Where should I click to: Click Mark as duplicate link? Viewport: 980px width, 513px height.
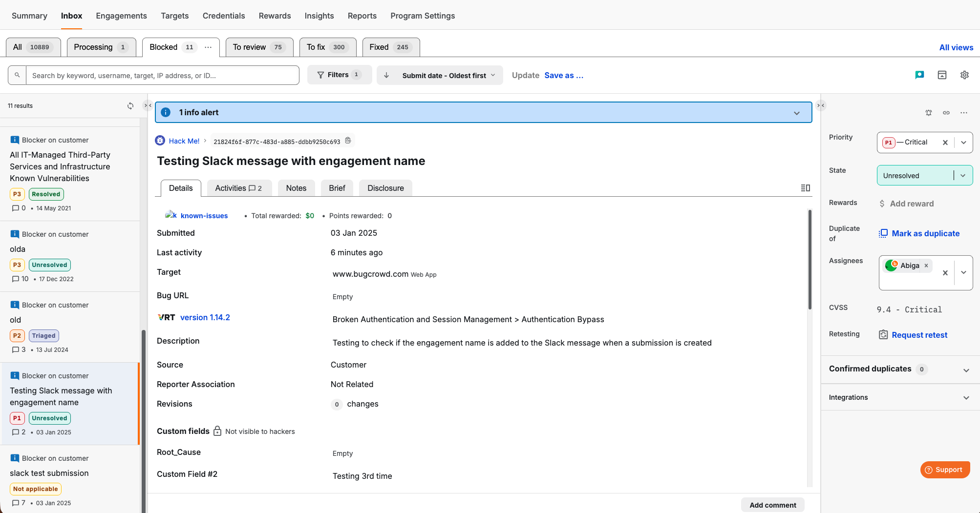(x=925, y=233)
